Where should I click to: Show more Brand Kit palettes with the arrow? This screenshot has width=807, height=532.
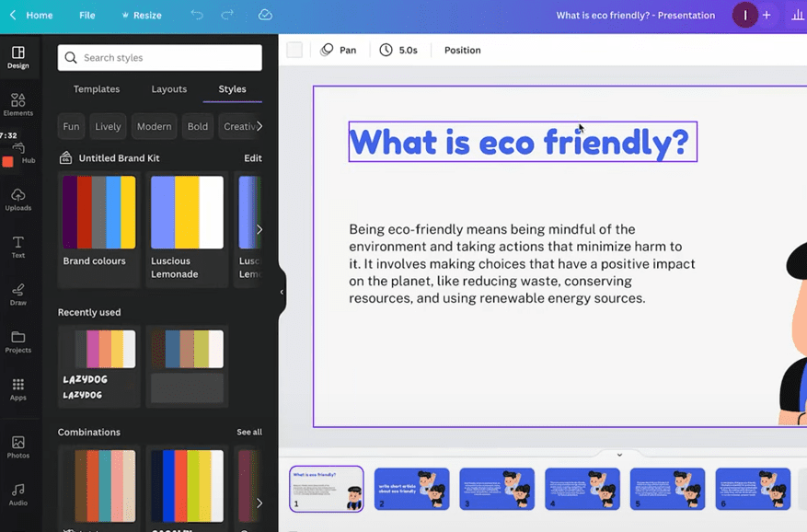tap(259, 229)
